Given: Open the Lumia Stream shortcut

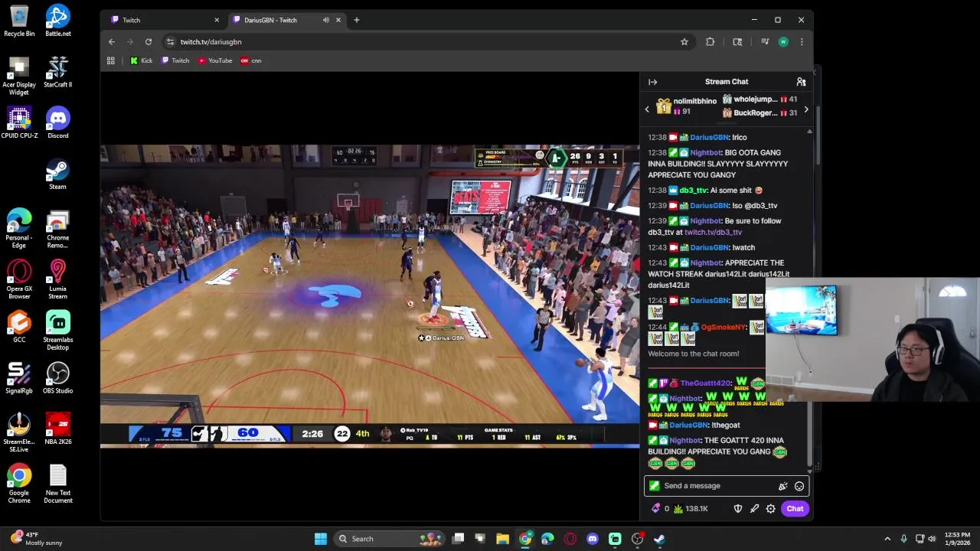Looking at the screenshot, I should click(57, 279).
